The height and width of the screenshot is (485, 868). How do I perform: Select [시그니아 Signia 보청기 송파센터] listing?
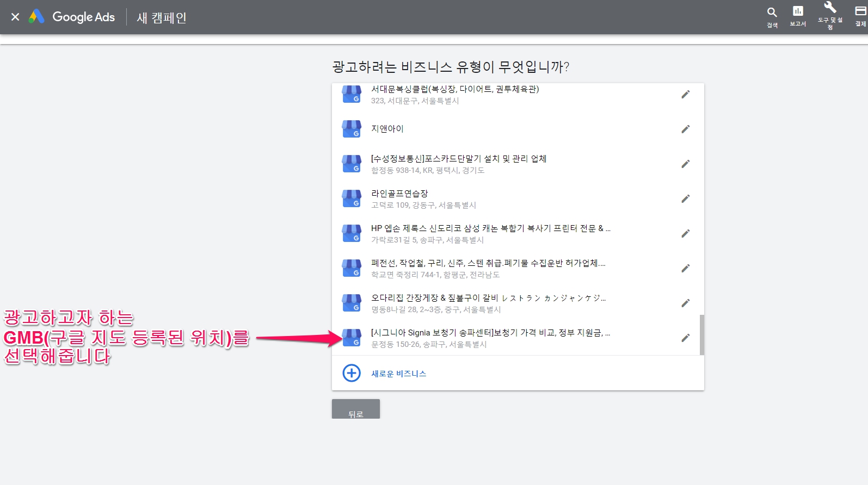[490, 332]
